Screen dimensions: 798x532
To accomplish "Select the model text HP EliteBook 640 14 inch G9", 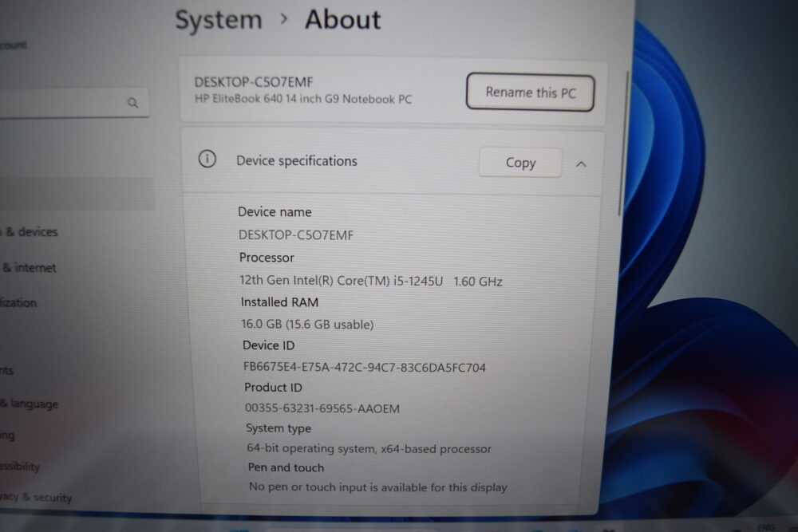I will 303,99.
